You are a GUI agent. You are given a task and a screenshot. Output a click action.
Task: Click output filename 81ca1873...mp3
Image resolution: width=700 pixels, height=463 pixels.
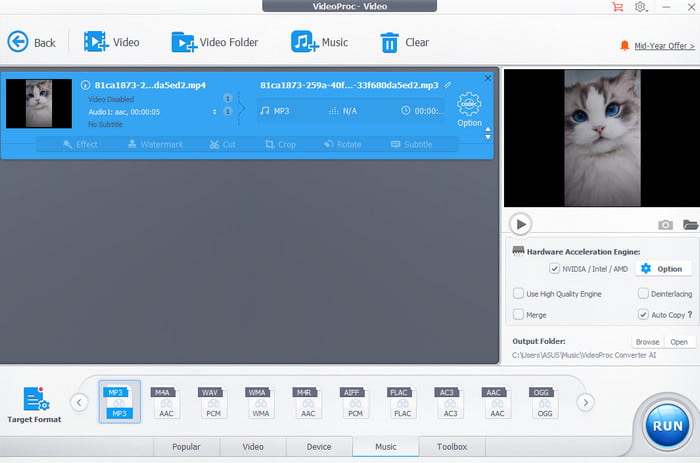[349, 85]
